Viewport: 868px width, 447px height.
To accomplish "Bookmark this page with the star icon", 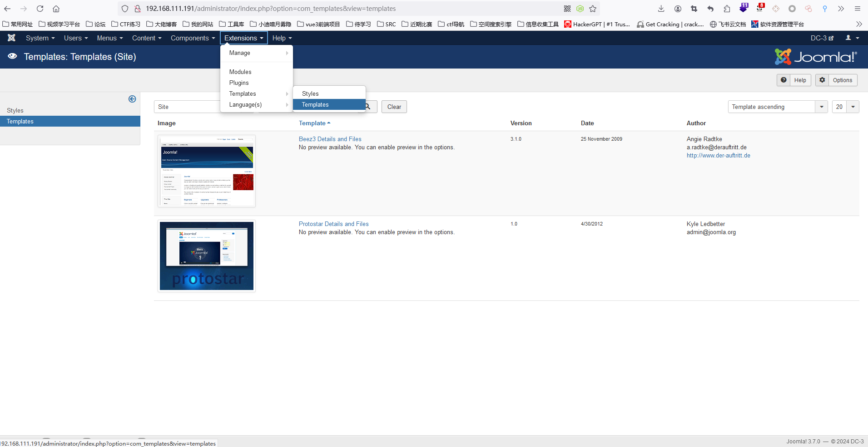I will tap(593, 9).
